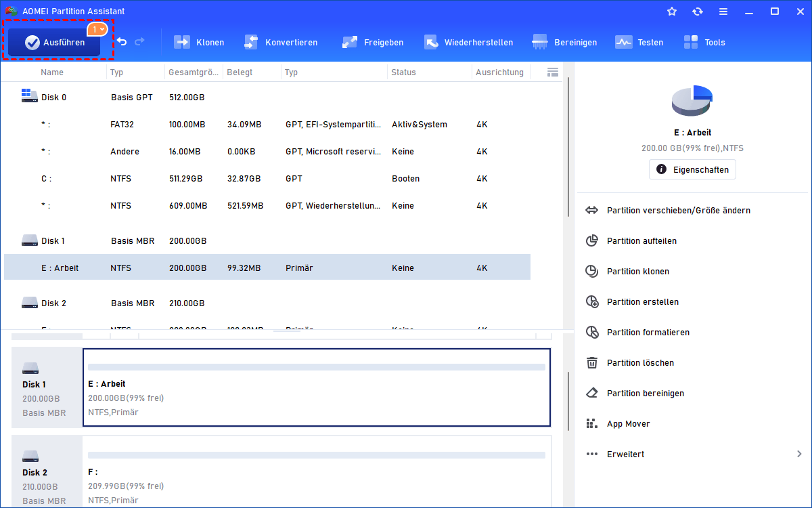This screenshot has width=812, height=508.
Task: Select the Microsoft reserved partition row
Action: [x=267, y=151]
